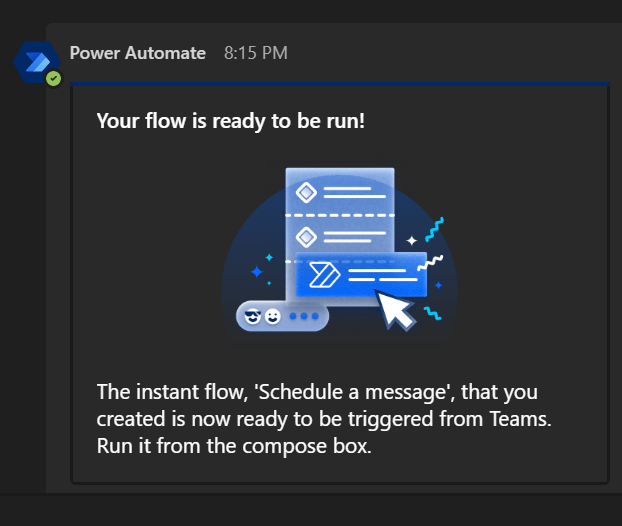The width and height of the screenshot is (622, 526).
Task: Click the top diamond icon in illustration
Action: pos(307,192)
